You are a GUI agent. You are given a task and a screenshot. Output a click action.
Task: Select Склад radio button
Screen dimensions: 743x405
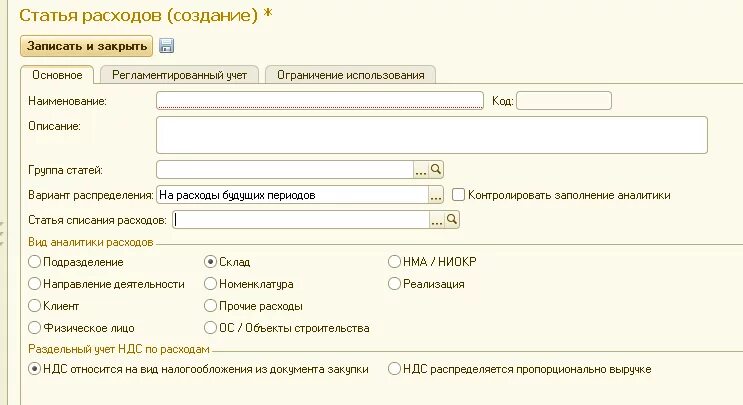click(x=210, y=262)
